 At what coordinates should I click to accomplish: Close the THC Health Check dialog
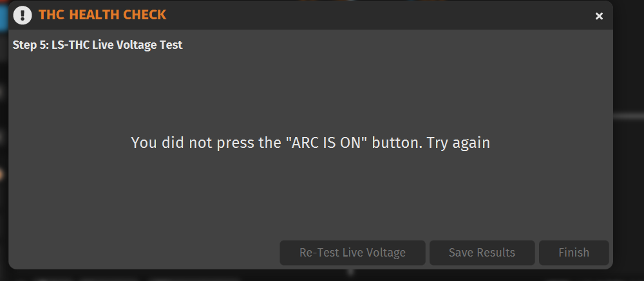599,16
